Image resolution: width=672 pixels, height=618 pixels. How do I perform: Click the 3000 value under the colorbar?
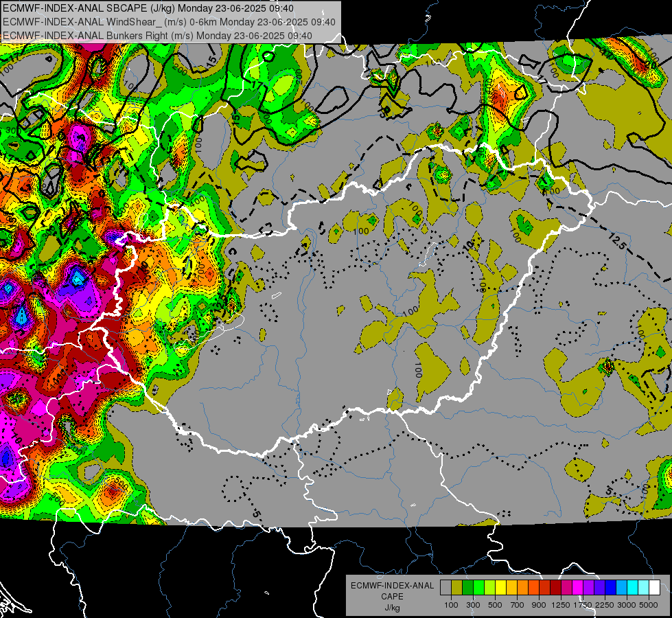pyautogui.click(x=627, y=605)
